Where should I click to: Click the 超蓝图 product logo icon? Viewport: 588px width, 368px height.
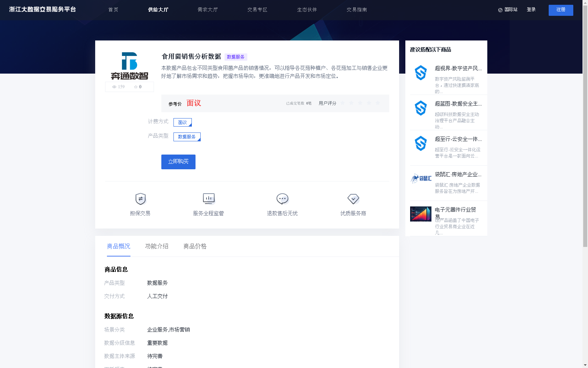pos(421,108)
